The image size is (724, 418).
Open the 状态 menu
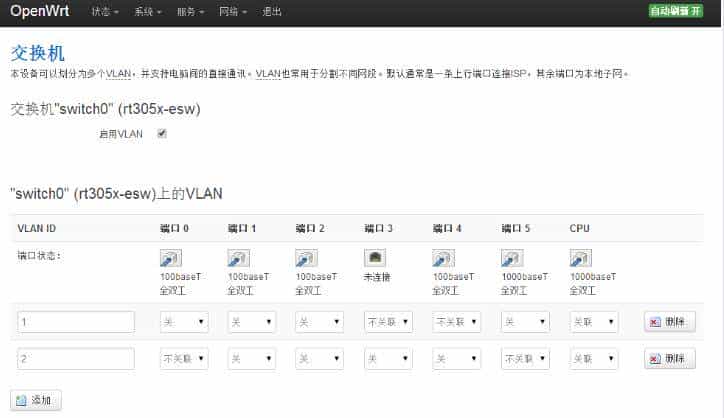pos(105,12)
